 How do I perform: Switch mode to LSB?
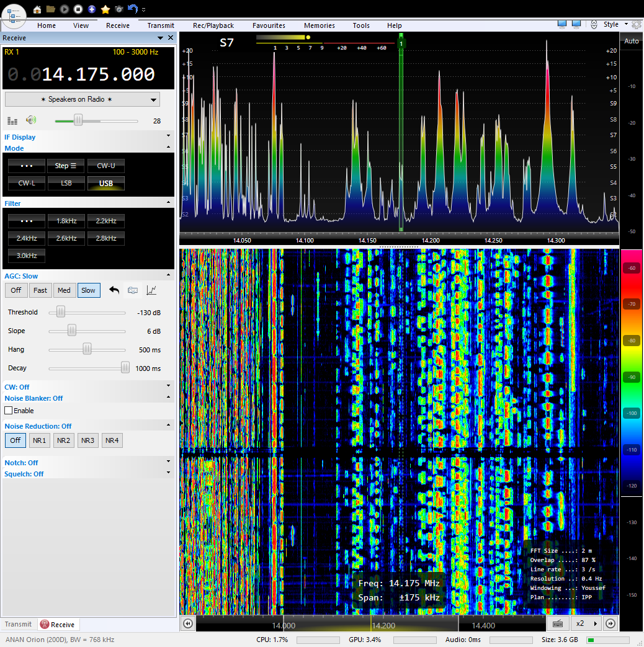[66, 183]
